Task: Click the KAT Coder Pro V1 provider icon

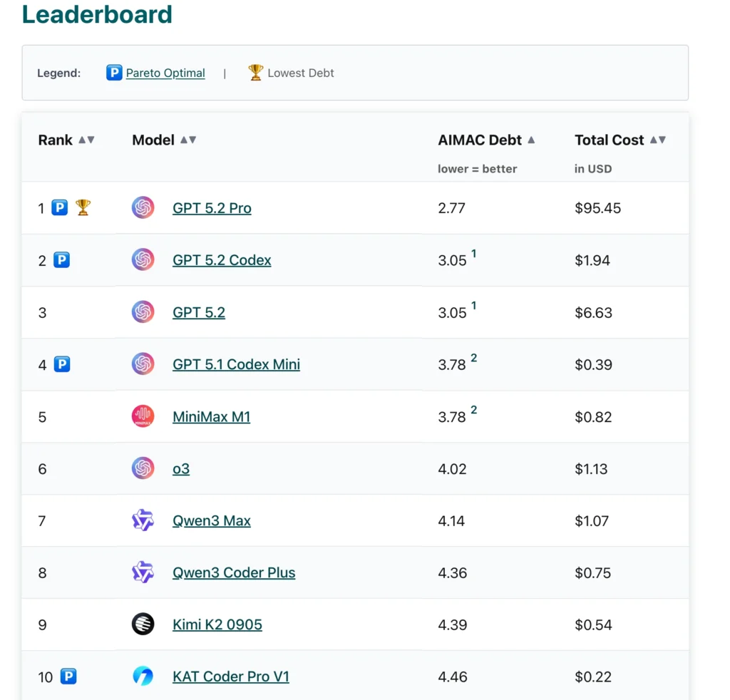Action: click(x=143, y=676)
